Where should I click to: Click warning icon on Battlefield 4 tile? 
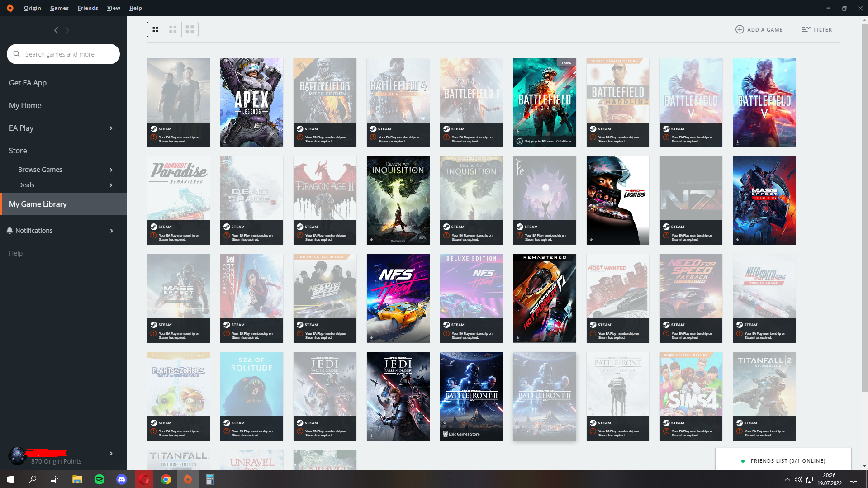click(x=373, y=137)
